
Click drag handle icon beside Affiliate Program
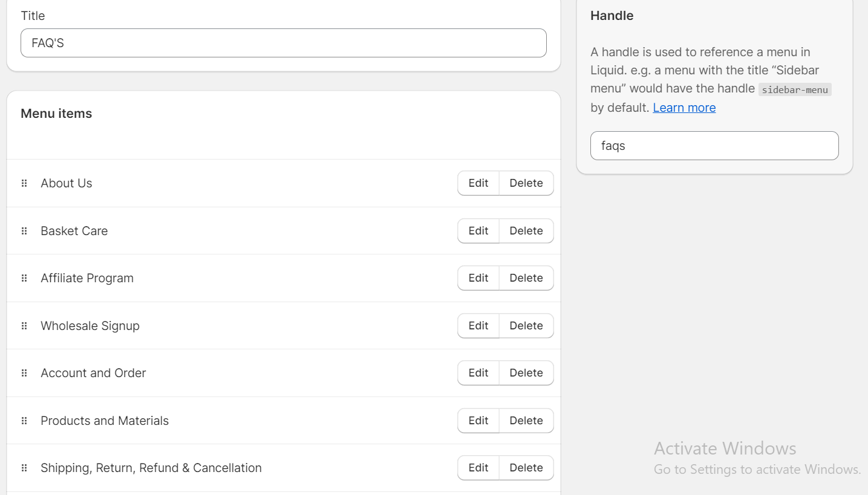[x=24, y=278]
